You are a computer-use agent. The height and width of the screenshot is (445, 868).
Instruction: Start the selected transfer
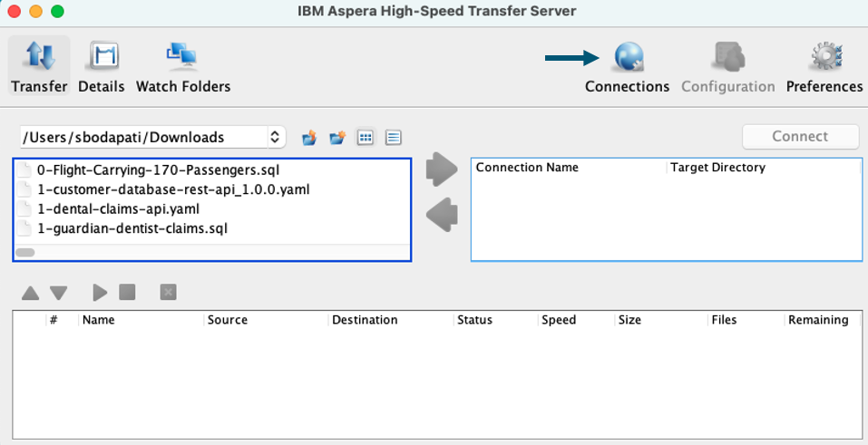(x=100, y=292)
